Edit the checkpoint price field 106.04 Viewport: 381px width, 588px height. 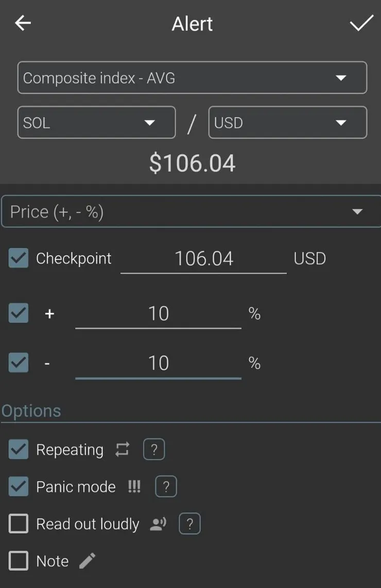pos(203,258)
